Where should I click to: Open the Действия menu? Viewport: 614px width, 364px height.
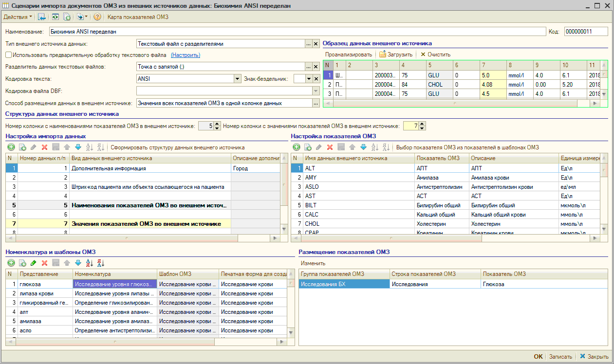click(x=18, y=17)
